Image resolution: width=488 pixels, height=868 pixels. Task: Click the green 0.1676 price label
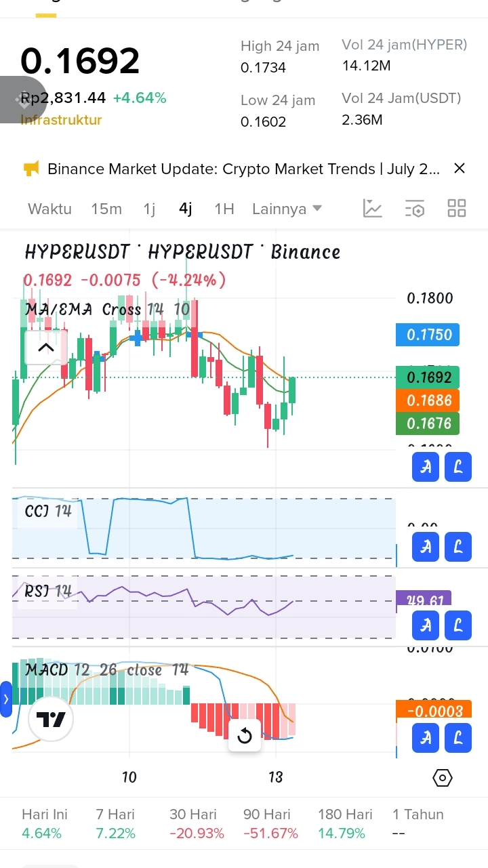[x=428, y=423]
